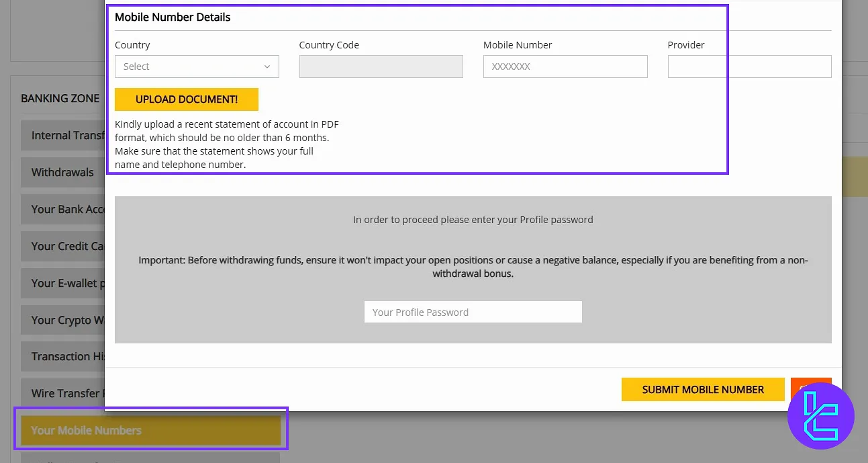Click SUBMIT MOBILE NUMBER button
868x463 pixels.
point(703,389)
